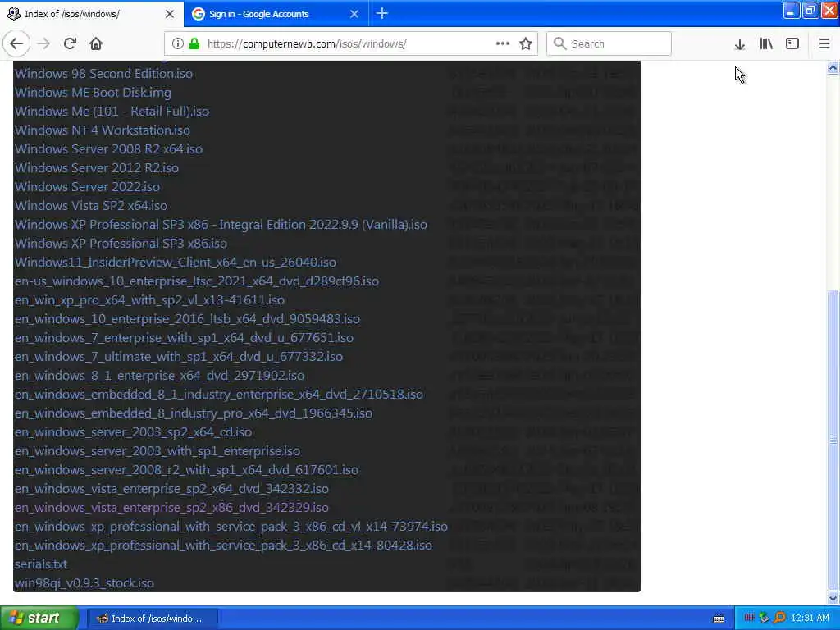Open the serials.txt file link

pos(41,564)
